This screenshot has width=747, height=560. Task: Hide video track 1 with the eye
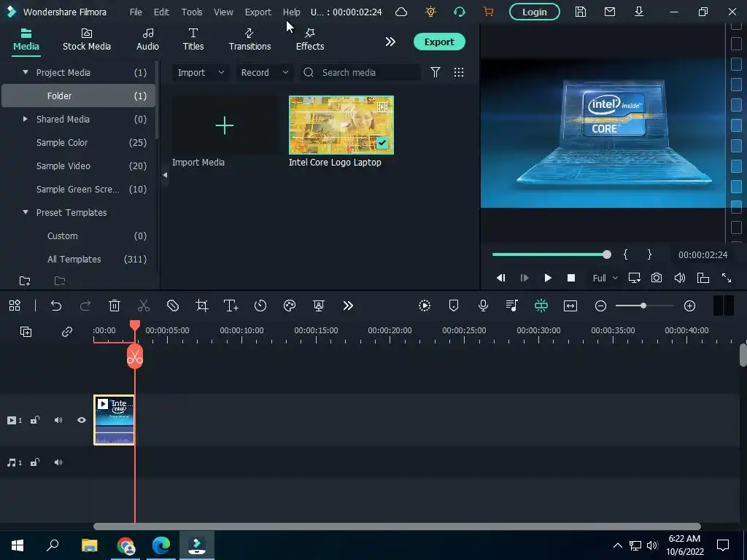click(82, 420)
